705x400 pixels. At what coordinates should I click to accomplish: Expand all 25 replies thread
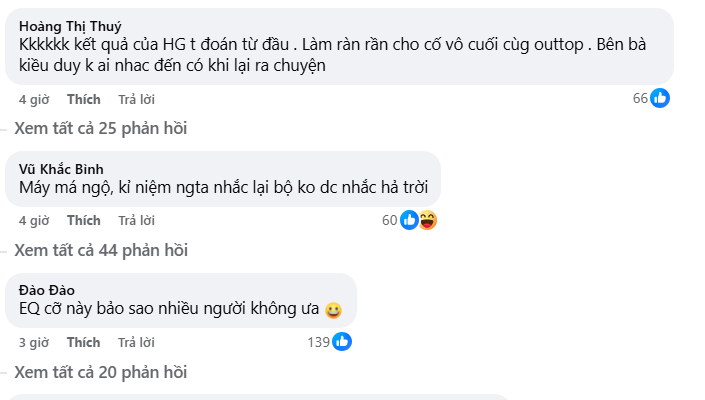100,128
